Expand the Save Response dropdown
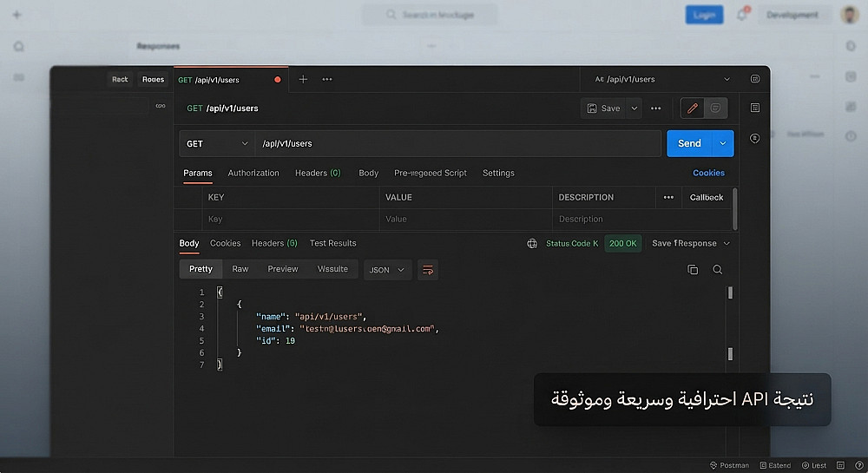 pyautogui.click(x=691, y=243)
